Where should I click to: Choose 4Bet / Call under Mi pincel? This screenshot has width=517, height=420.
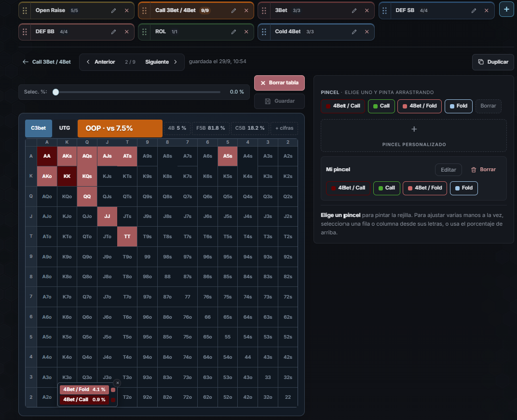(x=348, y=188)
